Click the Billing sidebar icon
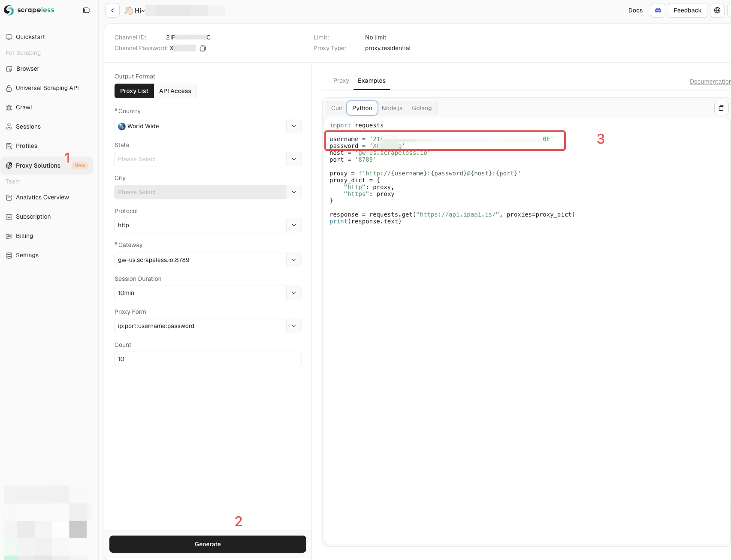 9,236
